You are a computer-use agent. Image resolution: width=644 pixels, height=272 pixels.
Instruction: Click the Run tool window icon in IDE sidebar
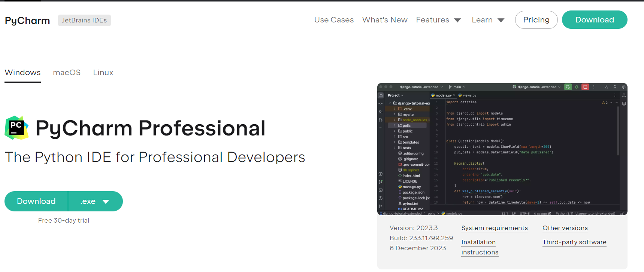(x=381, y=182)
